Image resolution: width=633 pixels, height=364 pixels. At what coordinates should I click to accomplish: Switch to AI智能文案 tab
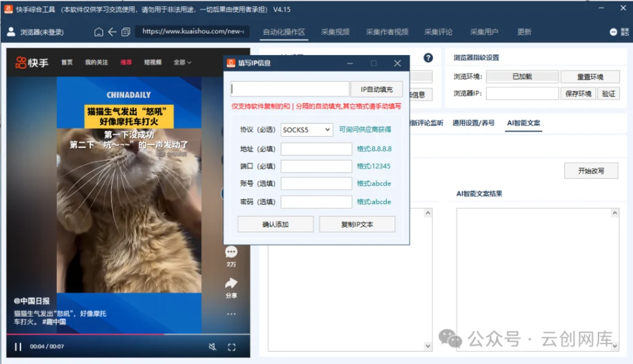click(x=524, y=123)
